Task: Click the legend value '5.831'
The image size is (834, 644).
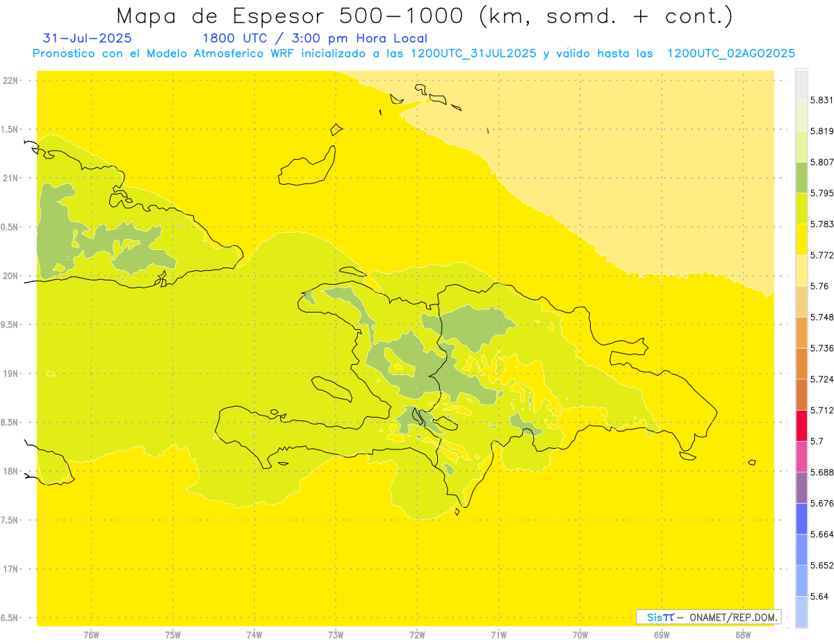Action: click(x=822, y=100)
